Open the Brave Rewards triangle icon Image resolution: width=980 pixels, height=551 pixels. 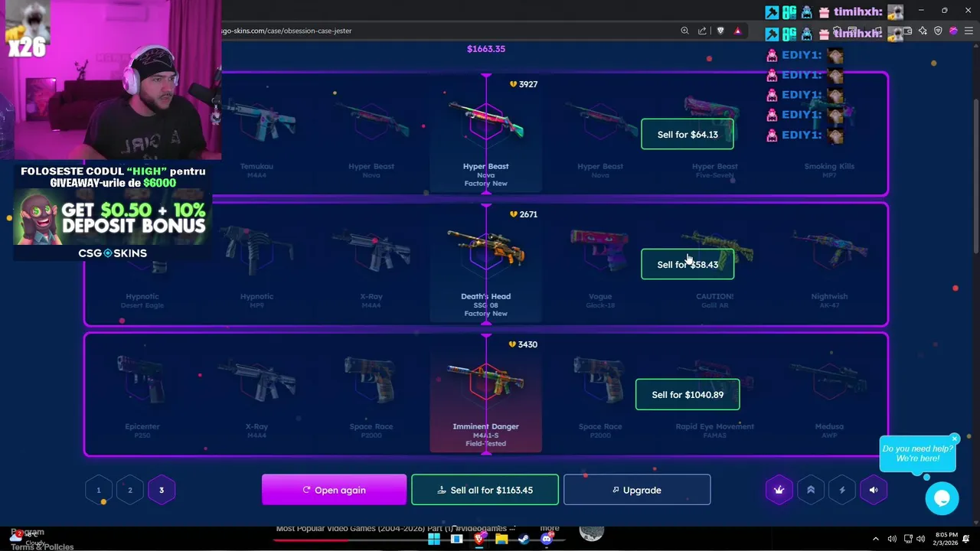click(738, 31)
